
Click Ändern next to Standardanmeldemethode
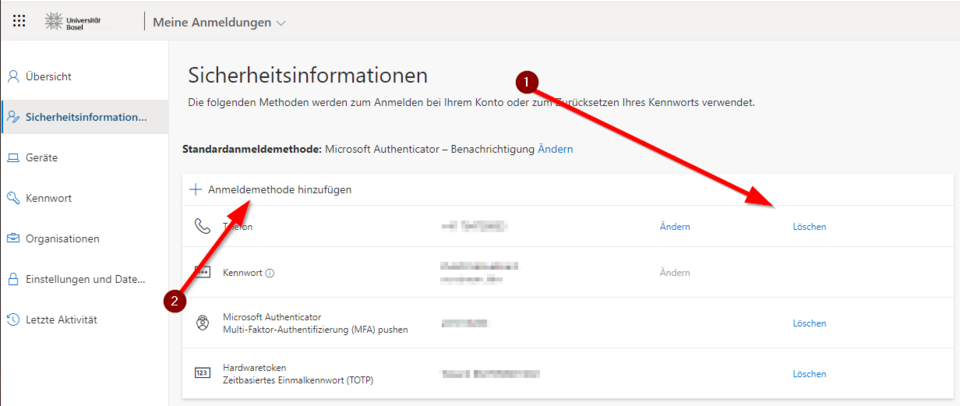[555, 149]
